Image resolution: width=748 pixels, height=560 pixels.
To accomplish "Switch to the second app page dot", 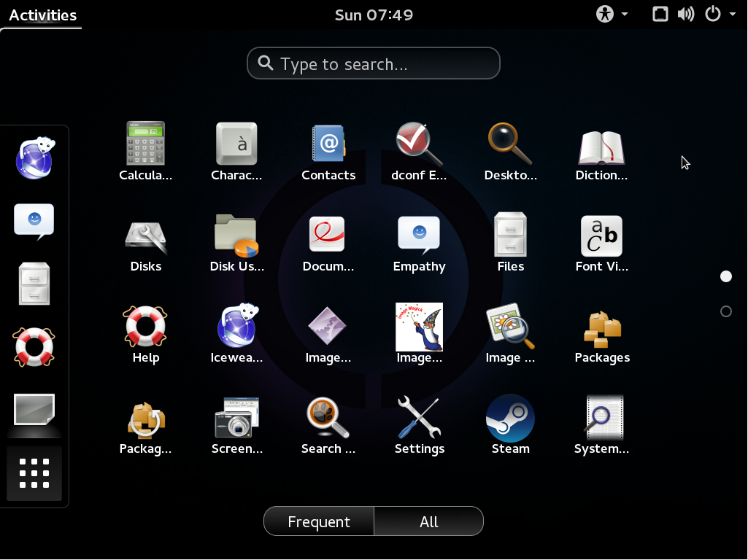I will (725, 311).
